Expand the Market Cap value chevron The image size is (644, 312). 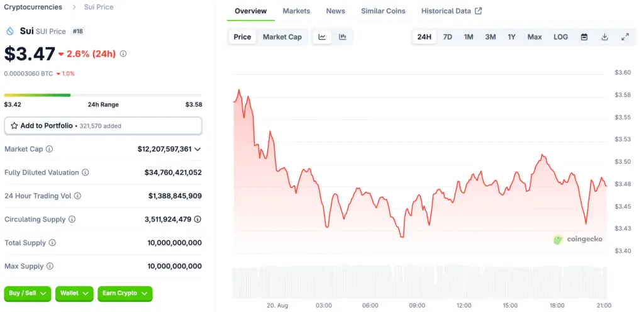[x=198, y=149]
